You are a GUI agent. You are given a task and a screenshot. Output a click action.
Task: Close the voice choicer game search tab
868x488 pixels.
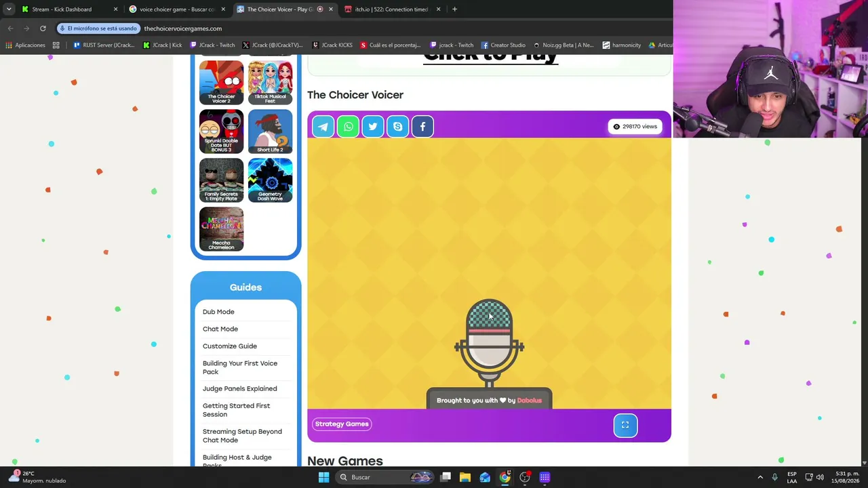coord(223,9)
